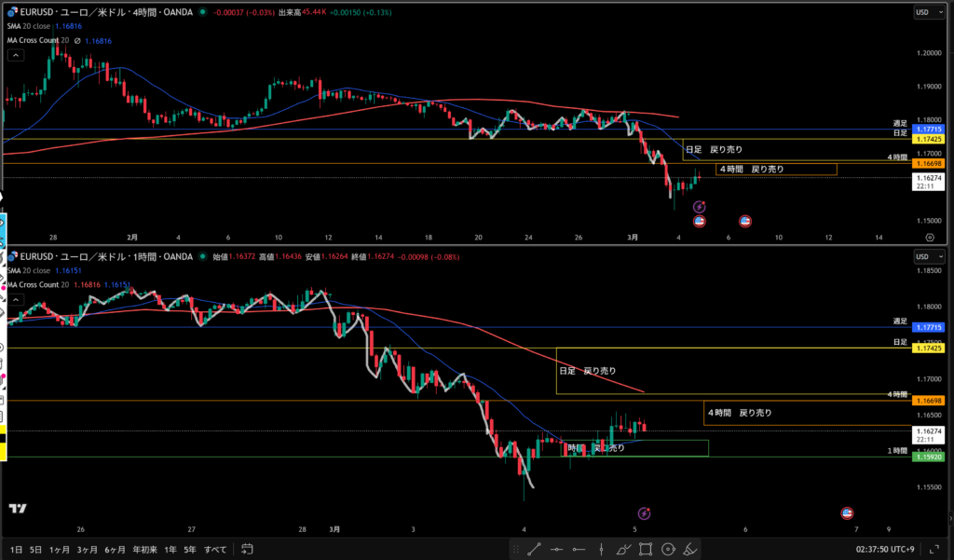
Task: Click the yellow color block on left sidebar
Action: click(4, 453)
